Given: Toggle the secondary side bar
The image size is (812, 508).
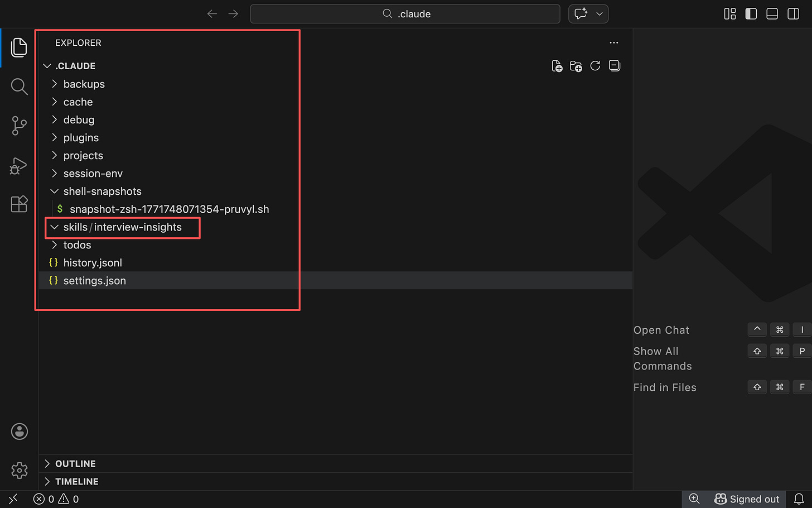Looking at the screenshot, I should [x=794, y=14].
